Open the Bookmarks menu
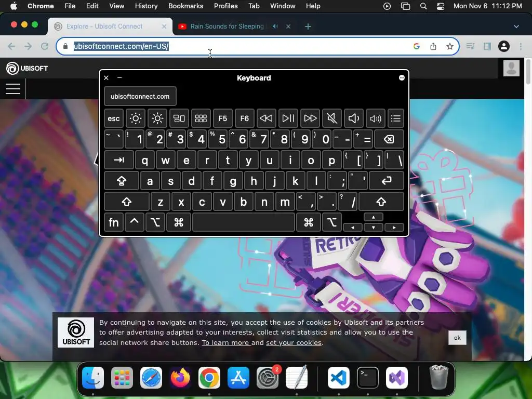This screenshot has width=532, height=399. click(185, 6)
